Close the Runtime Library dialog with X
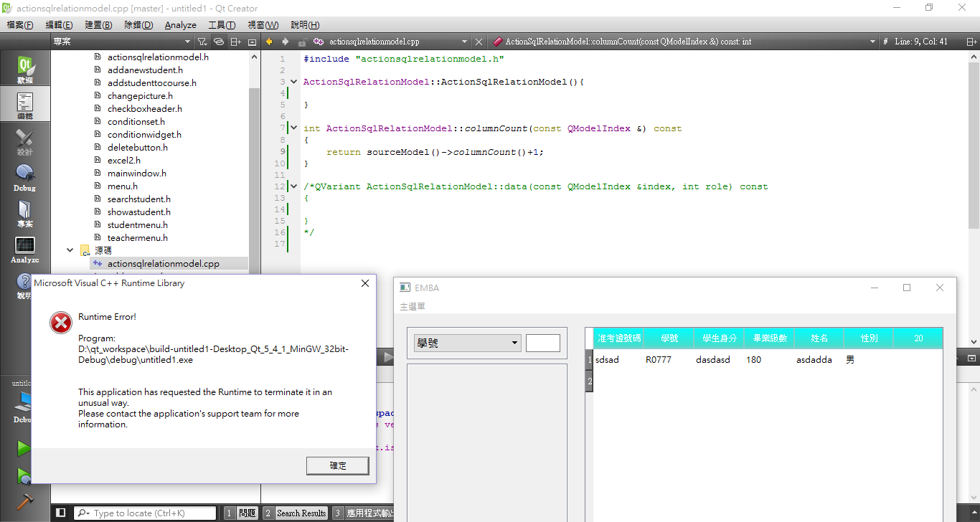 365,283
